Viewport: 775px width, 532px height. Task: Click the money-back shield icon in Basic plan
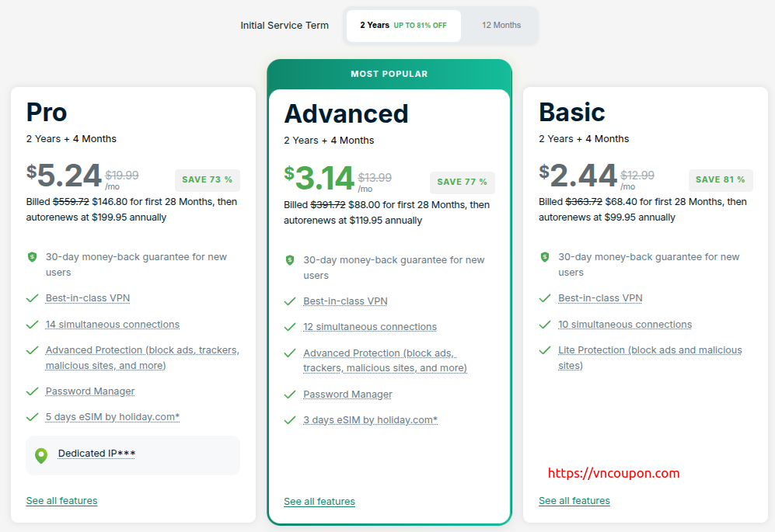click(x=545, y=257)
